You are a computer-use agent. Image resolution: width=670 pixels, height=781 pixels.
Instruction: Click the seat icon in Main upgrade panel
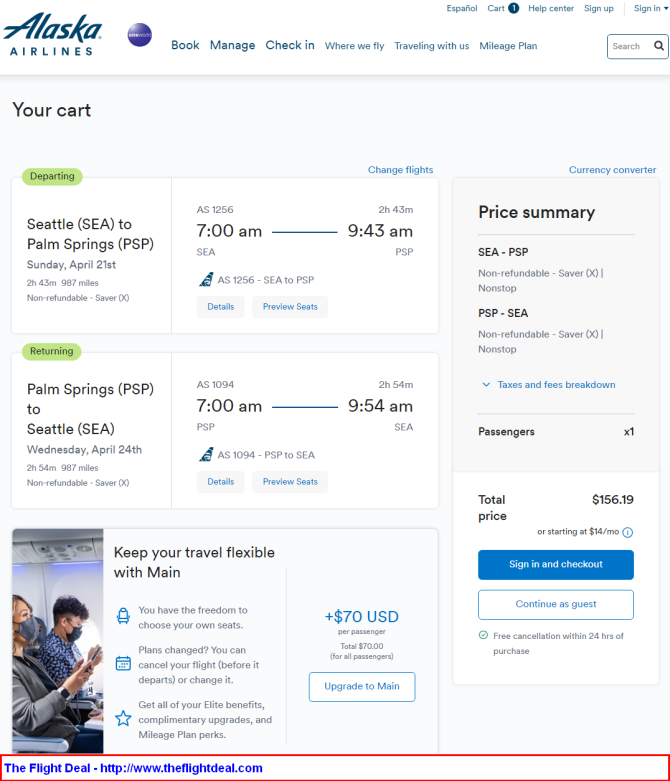tap(123, 616)
